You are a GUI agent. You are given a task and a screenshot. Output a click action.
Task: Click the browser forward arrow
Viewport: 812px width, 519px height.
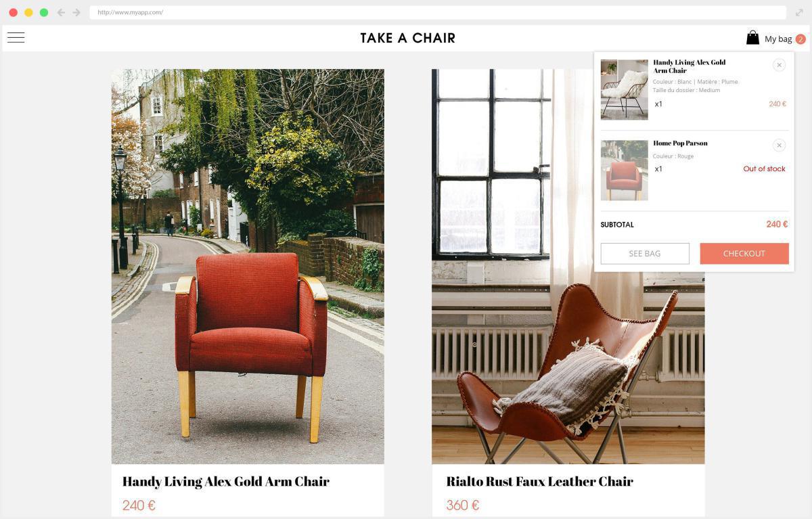76,12
